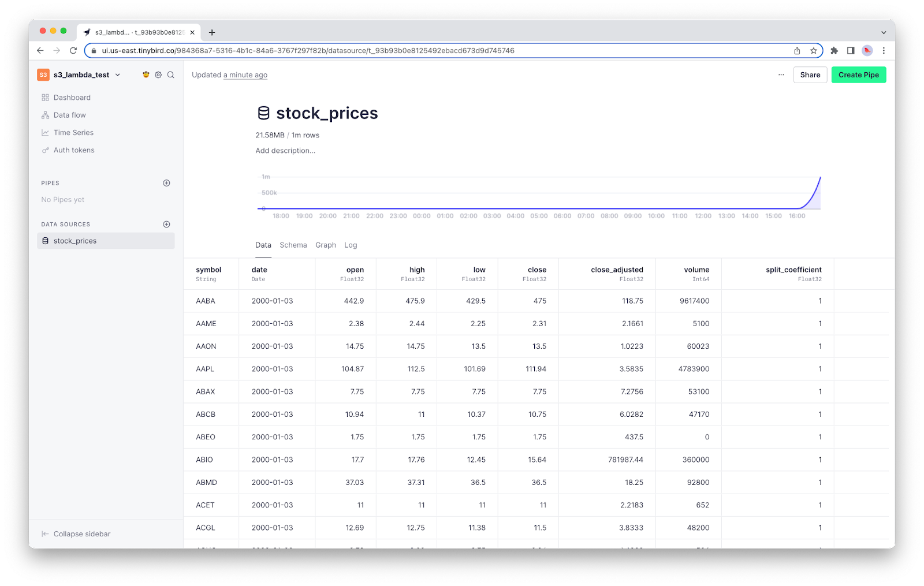This screenshot has width=924, height=586.
Task: Open workspace settings gear icon
Action: (x=158, y=75)
